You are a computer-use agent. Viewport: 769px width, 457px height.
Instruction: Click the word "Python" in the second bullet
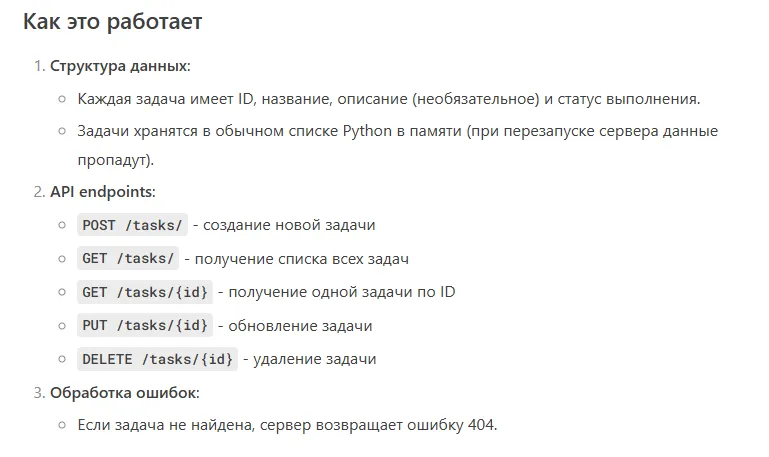click(367, 131)
